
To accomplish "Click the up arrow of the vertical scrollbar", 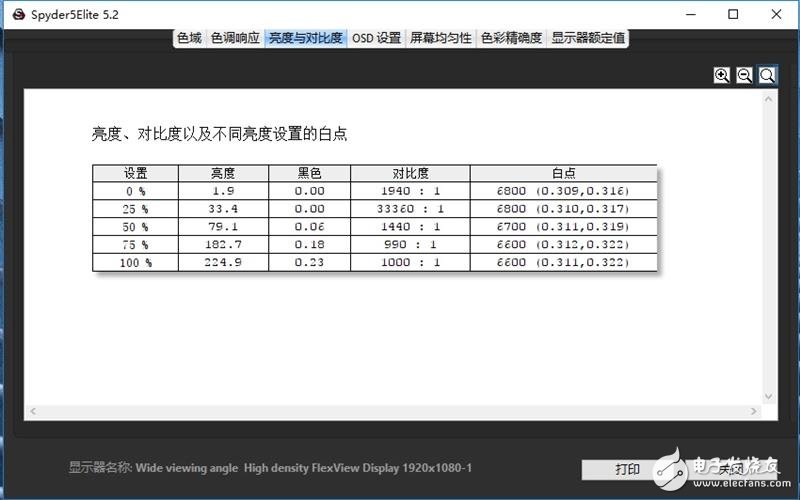I will click(x=768, y=99).
